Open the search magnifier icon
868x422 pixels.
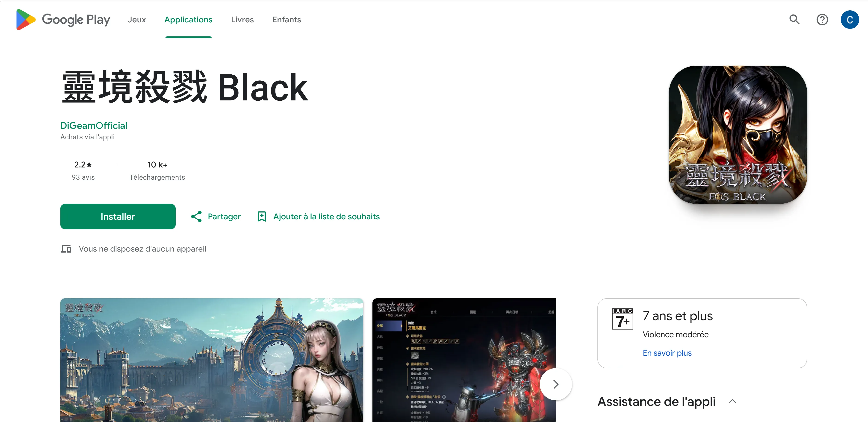(x=794, y=20)
